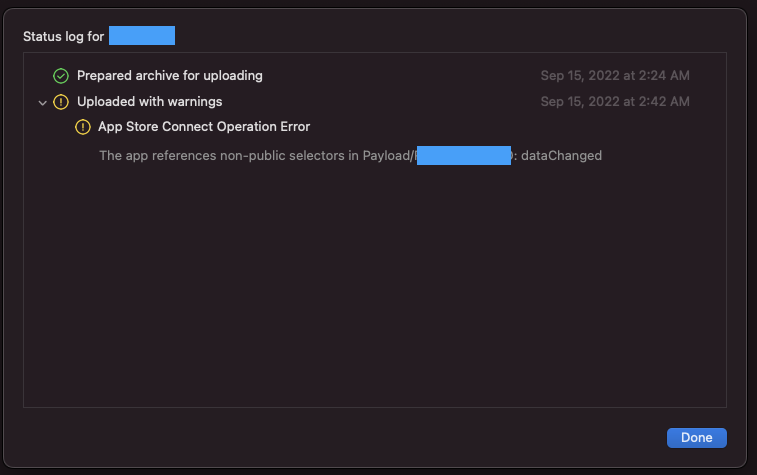Collapse the Uploaded with warnings entry
757x475 pixels.
(x=42, y=102)
